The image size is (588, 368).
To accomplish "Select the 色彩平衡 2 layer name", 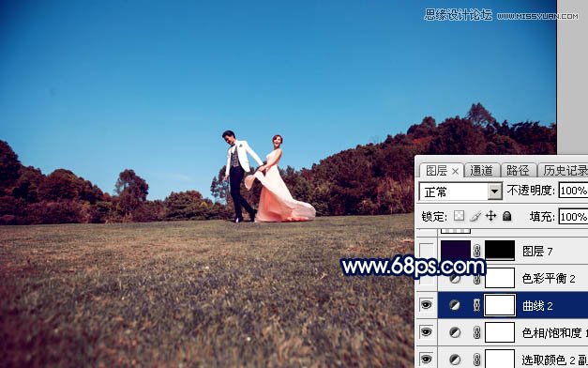I will tap(549, 278).
